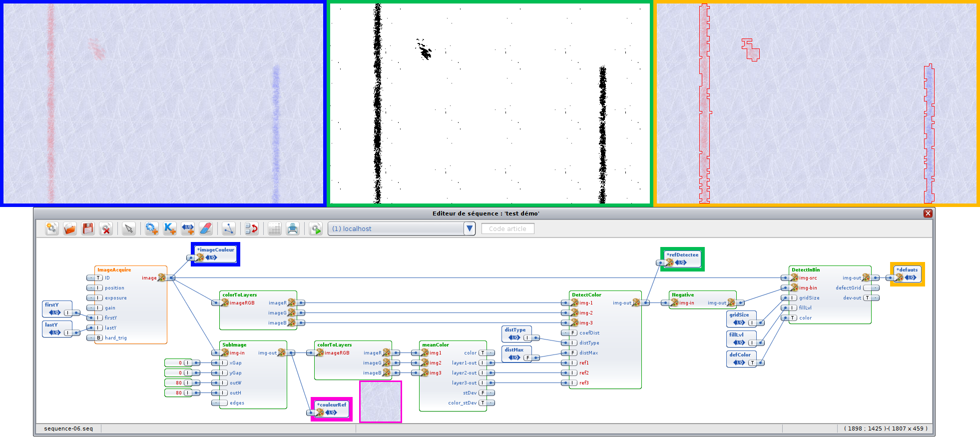Viewport: 980px width, 437px height.
Task: Click the I/O icon in the lastY block
Action: 55,332
